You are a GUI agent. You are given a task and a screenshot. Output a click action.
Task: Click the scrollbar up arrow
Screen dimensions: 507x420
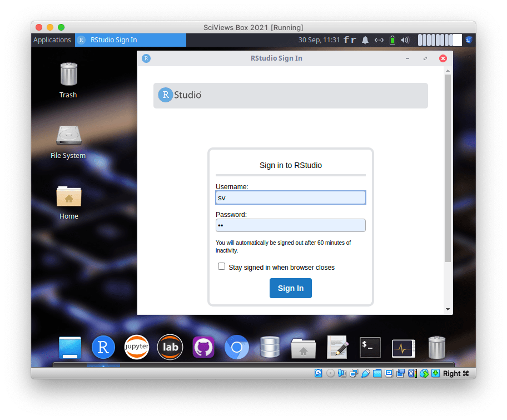448,71
